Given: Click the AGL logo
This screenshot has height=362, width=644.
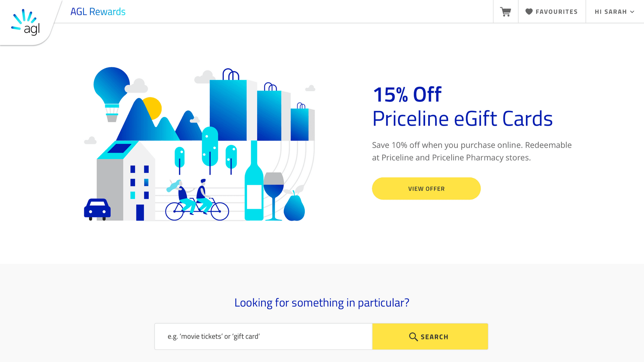Looking at the screenshot, I should 26,22.
